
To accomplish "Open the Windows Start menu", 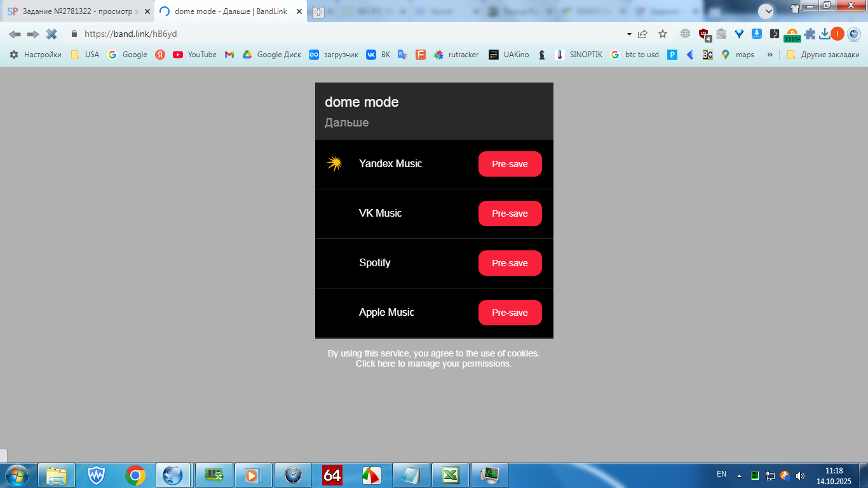I will 17,475.
